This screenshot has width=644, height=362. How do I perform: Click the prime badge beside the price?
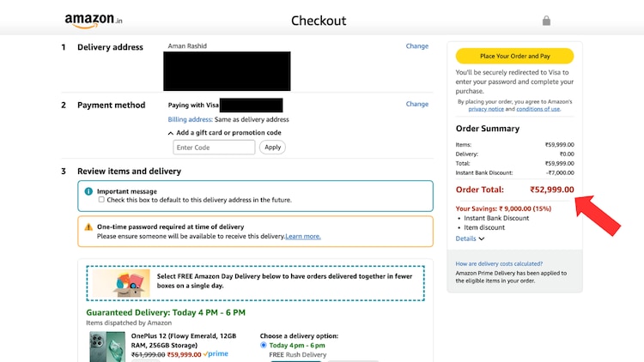point(216,353)
